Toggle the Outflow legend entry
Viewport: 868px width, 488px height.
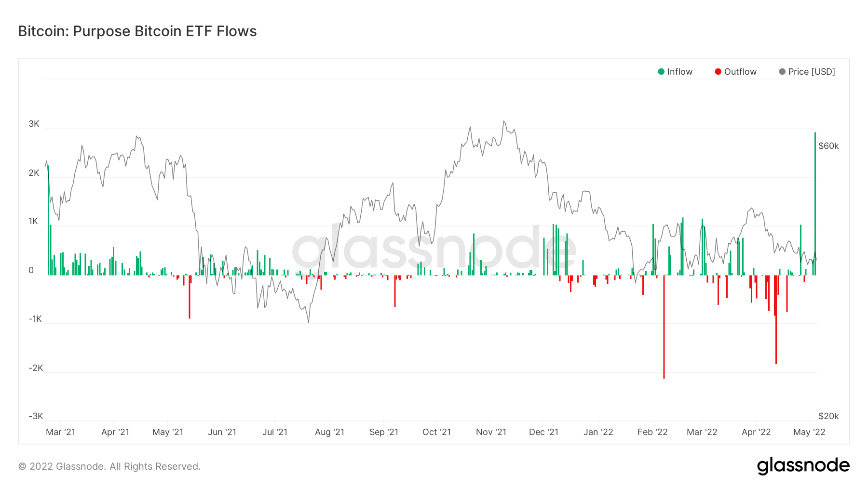(736, 72)
